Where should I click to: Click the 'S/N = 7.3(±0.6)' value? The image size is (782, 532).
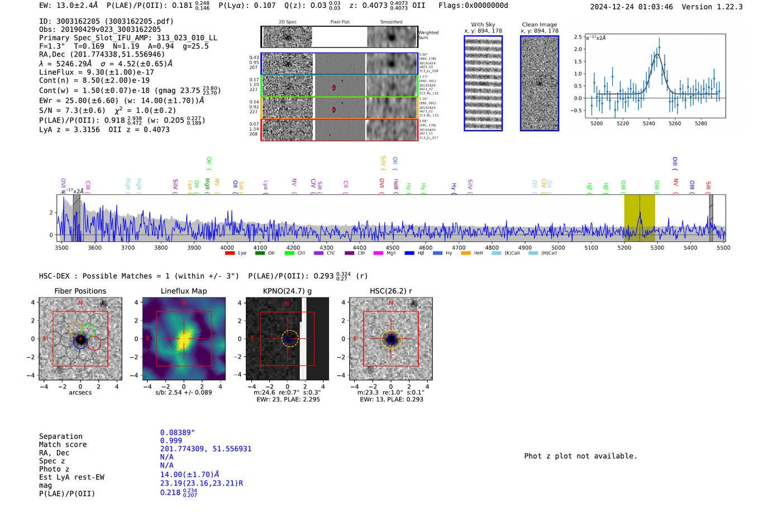pyautogui.click(x=72, y=111)
